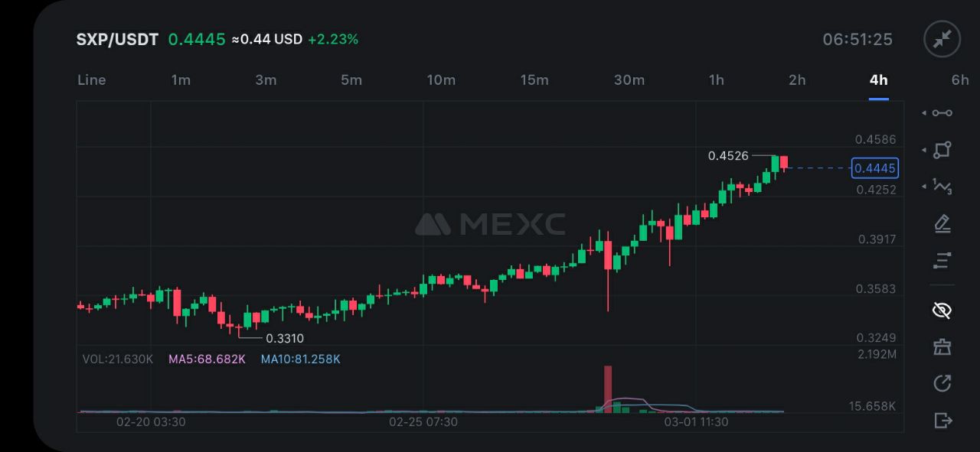Click the SXP/USDT trading pair title
Screen dimensions: 980x452
(x=117, y=40)
